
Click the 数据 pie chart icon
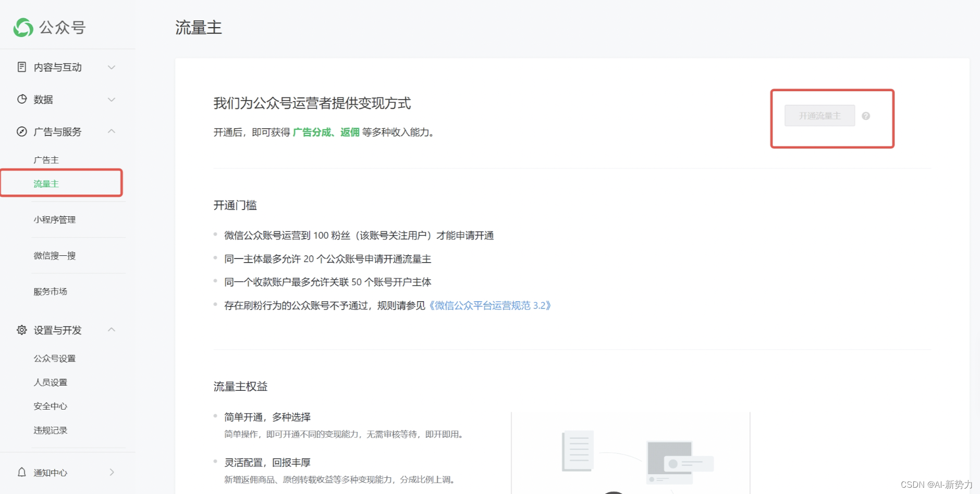tap(22, 99)
